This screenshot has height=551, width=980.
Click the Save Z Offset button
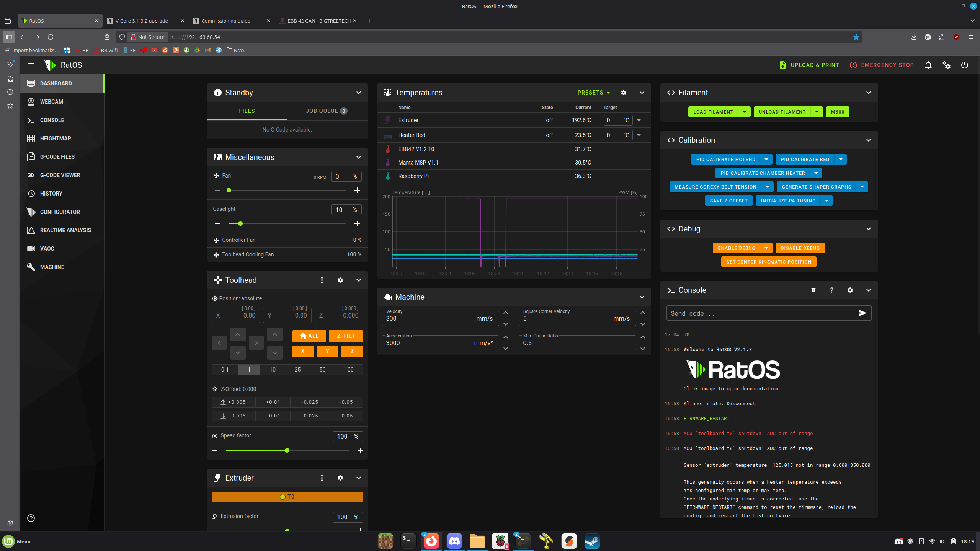(728, 201)
